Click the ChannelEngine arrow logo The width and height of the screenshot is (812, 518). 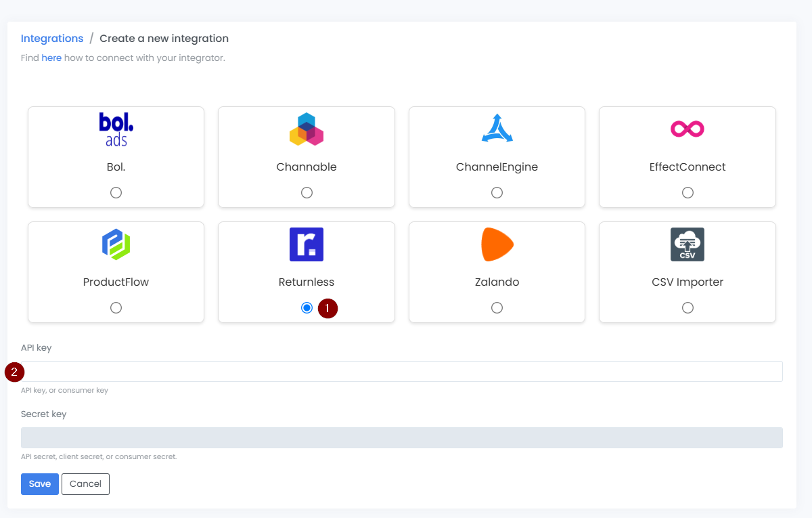[x=497, y=129]
